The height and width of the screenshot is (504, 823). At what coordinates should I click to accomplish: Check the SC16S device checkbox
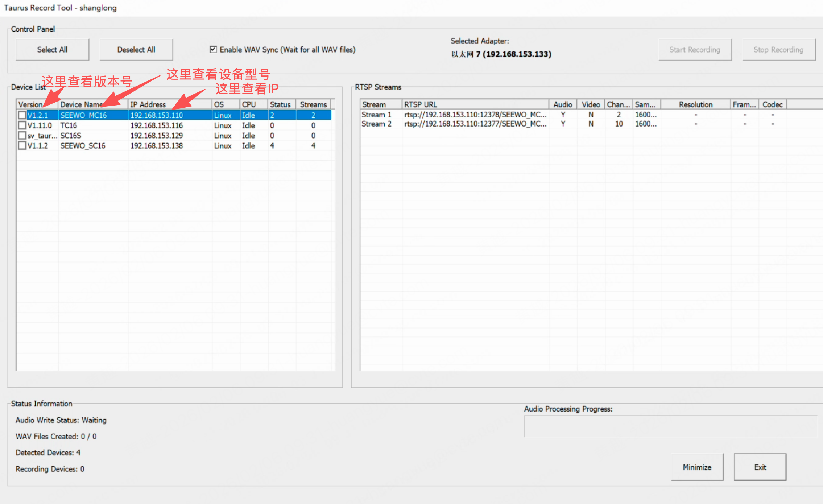pyautogui.click(x=22, y=136)
